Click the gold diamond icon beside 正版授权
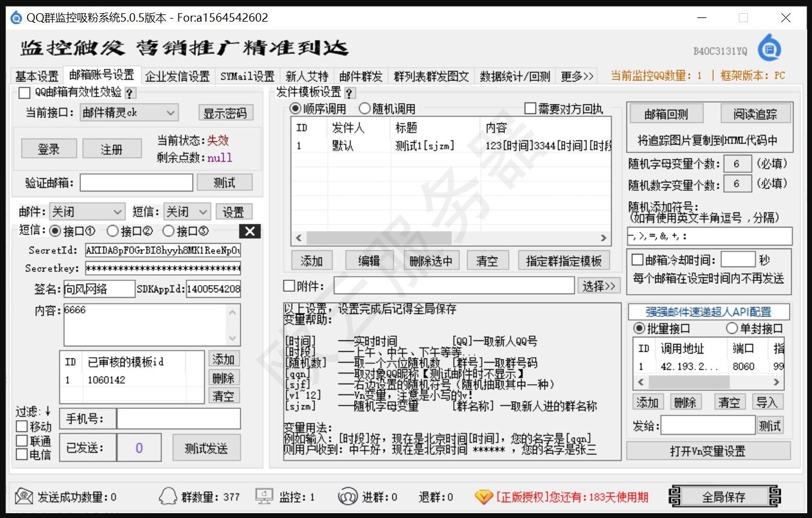The image size is (812, 518). pyautogui.click(x=483, y=496)
